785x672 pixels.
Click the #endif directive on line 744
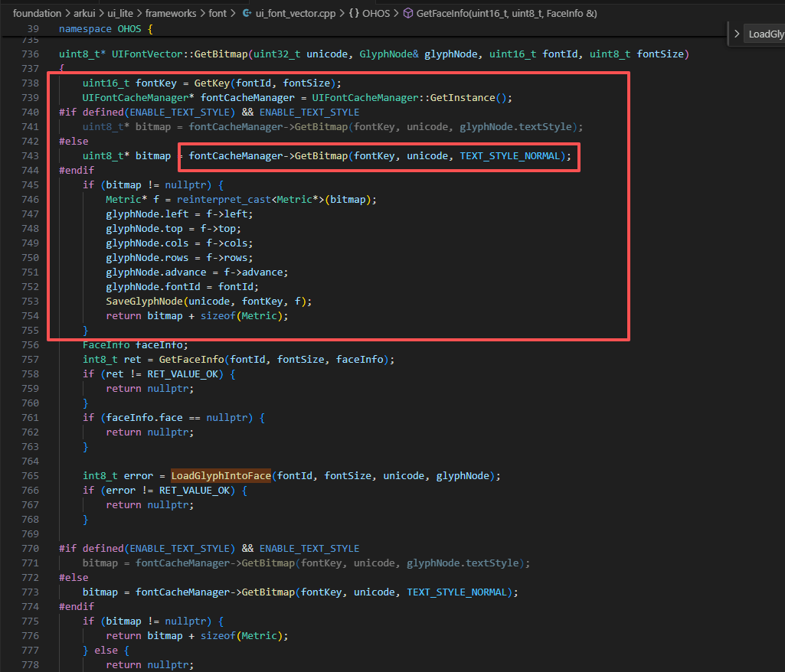(x=76, y=170)
